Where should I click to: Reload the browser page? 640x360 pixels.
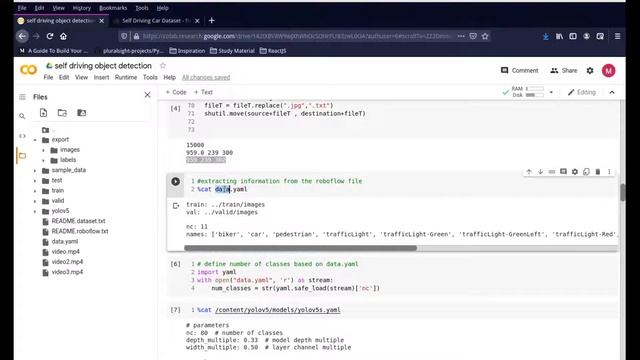click(x=50, y=36)
